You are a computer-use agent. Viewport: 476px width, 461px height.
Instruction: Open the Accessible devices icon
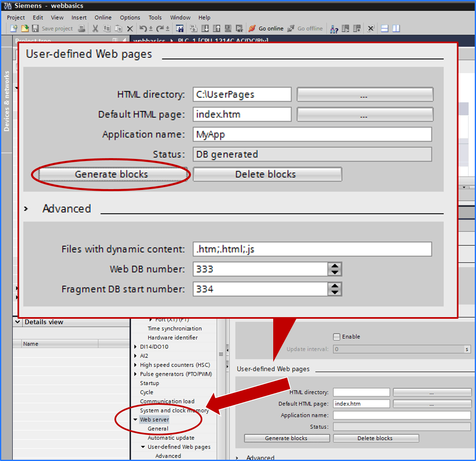334,29
